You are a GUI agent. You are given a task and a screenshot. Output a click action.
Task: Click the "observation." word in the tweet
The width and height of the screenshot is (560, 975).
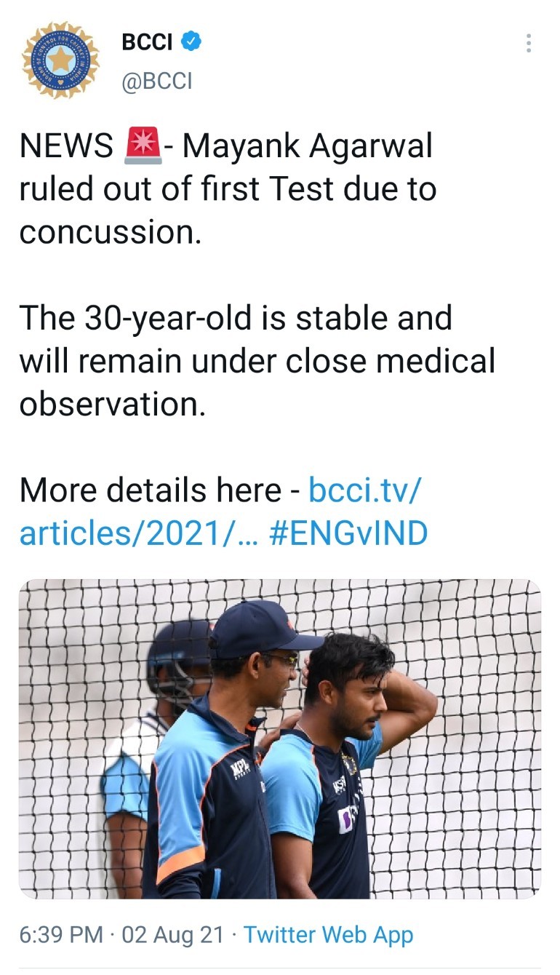[x=113, y=405]
